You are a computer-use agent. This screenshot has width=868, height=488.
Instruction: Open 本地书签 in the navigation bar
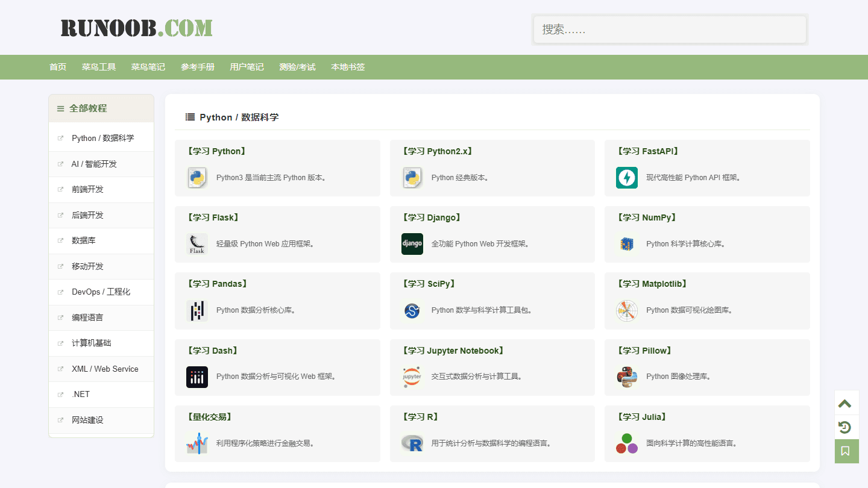[348, 67]
